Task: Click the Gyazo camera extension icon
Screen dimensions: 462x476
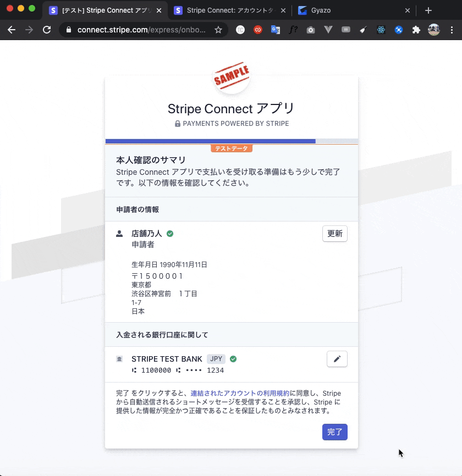Action: coord(311,30)
